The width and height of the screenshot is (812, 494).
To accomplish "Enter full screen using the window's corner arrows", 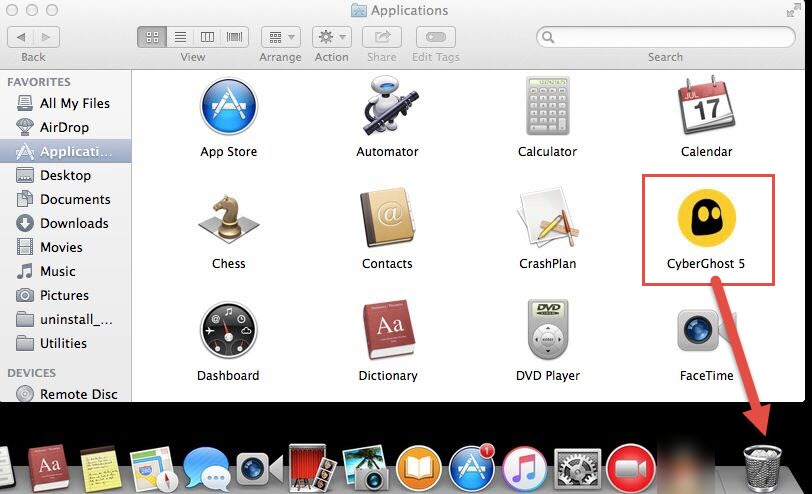I will (x=793, y=10).
